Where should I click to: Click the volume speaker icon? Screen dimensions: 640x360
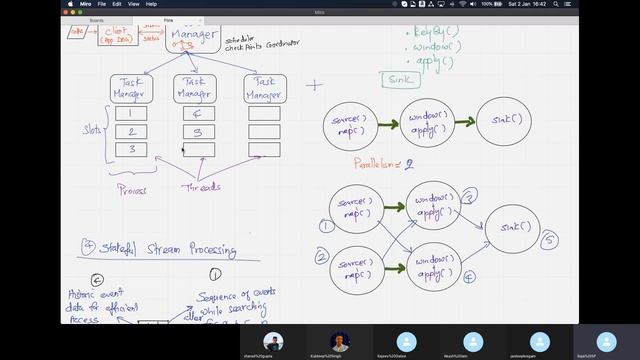[473, 4]
